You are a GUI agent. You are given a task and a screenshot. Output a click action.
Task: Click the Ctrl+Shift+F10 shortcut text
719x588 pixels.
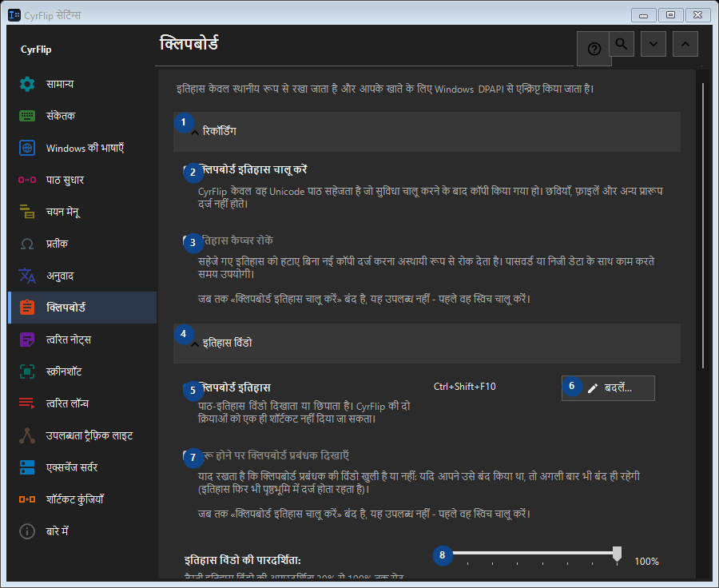click(x=464, y=387)
